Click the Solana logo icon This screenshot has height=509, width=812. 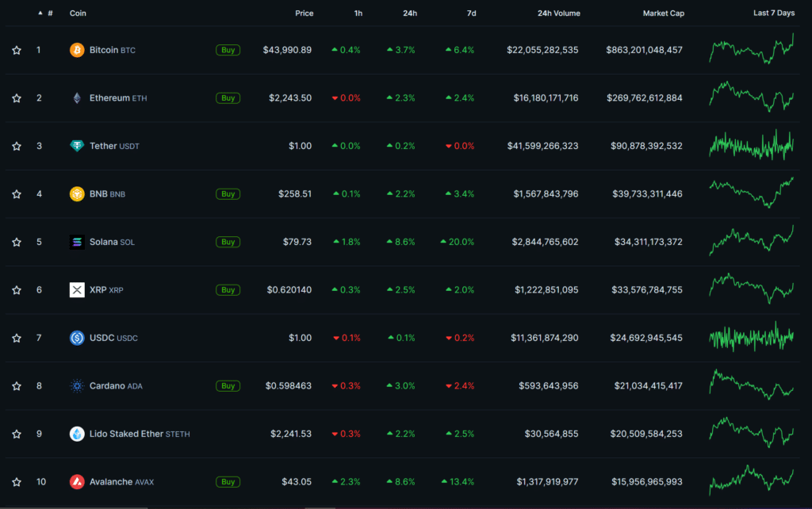coord(77,242)
